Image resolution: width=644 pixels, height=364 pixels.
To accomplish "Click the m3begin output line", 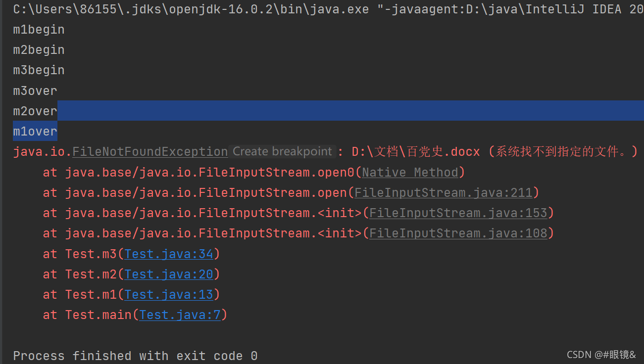I will coord(39,70).
